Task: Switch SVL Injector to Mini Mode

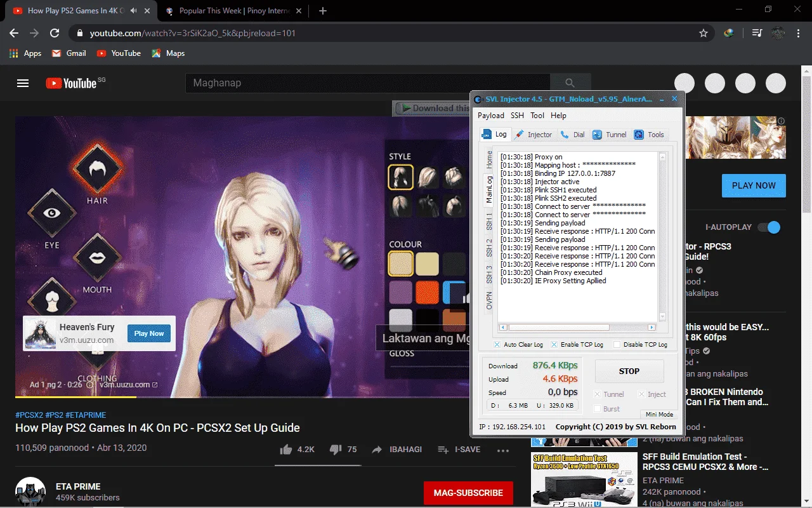Action: click(x=659, y=415)
